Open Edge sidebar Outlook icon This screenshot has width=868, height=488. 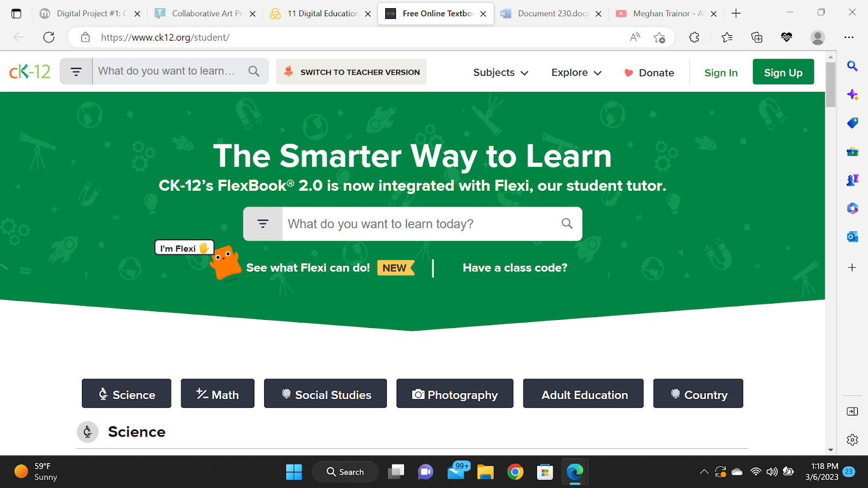pos(852,237)
